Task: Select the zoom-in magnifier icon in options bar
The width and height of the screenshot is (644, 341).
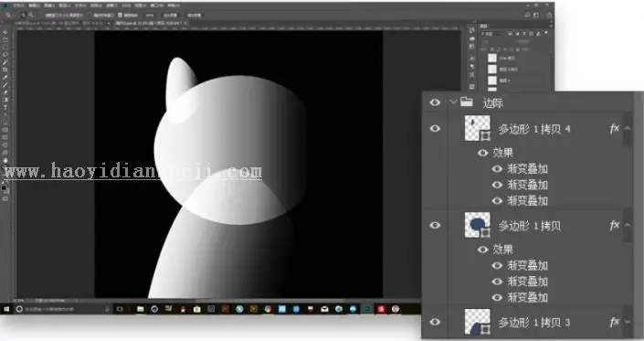Action: 24,16
